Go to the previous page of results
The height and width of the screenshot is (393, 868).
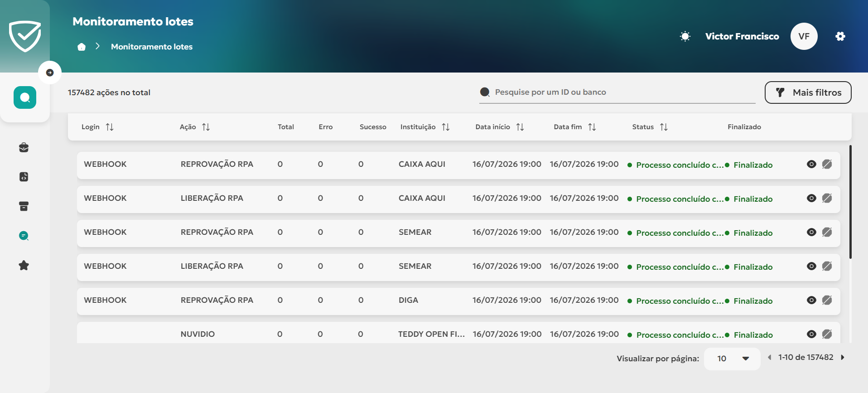769,357
